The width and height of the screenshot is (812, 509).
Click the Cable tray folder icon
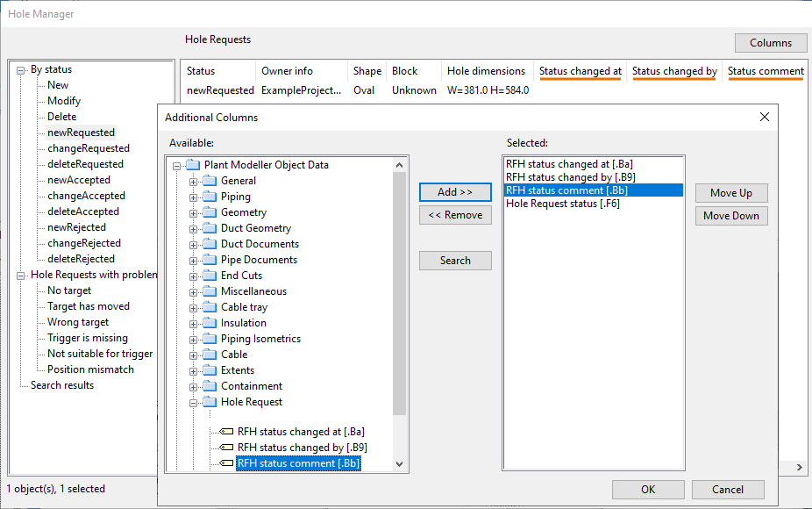click(209, 307)
